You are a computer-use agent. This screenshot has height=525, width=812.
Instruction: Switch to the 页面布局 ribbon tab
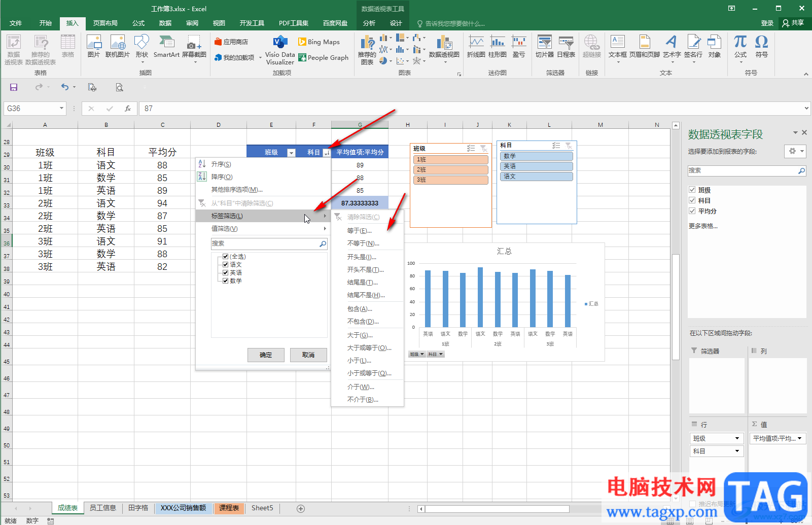point(105,23)
